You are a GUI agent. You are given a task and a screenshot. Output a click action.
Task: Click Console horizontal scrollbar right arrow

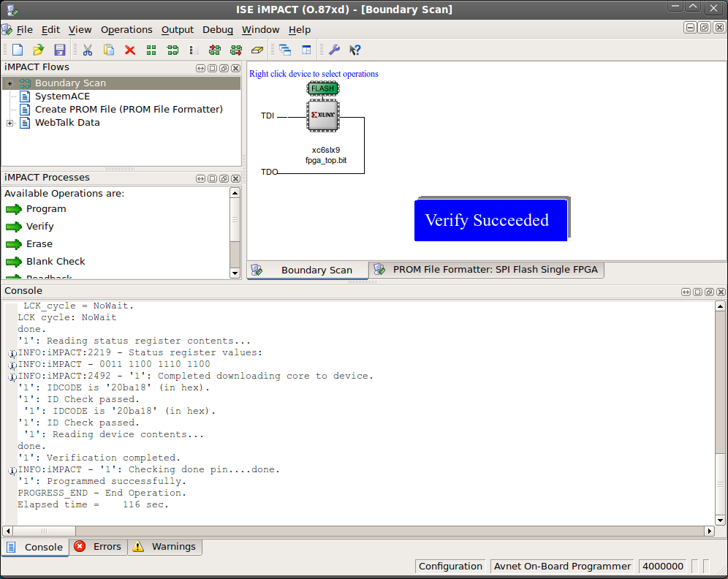click(709, 531)
